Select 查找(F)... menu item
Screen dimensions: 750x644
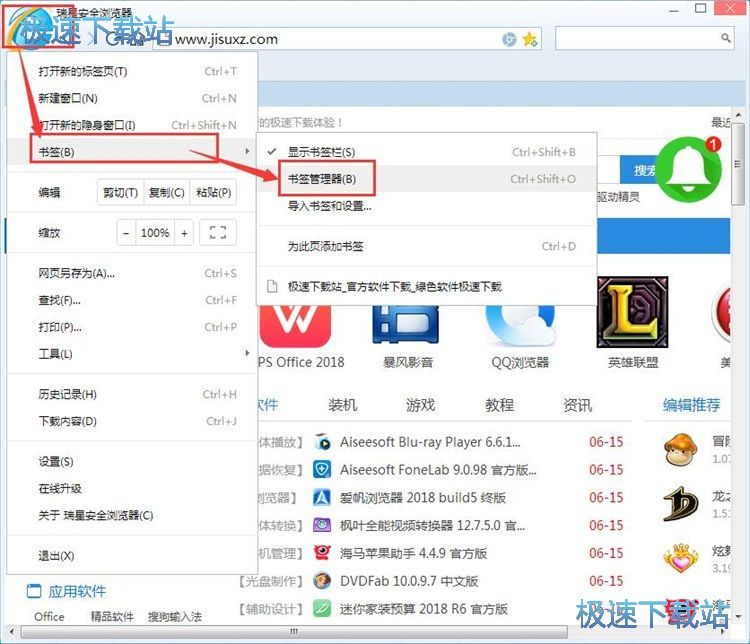coord(132,300)
